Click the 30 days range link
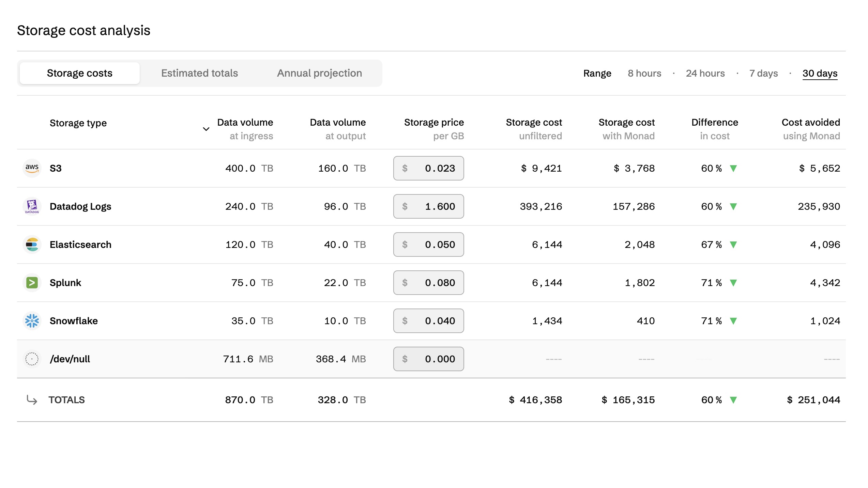This screenshot has width=868, height=488. 820,73
